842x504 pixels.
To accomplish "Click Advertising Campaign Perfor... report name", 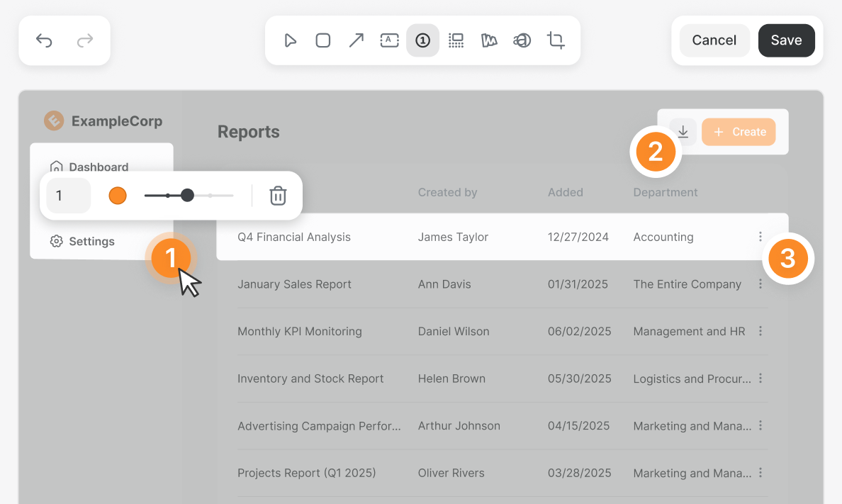I will tap(319, 426).
